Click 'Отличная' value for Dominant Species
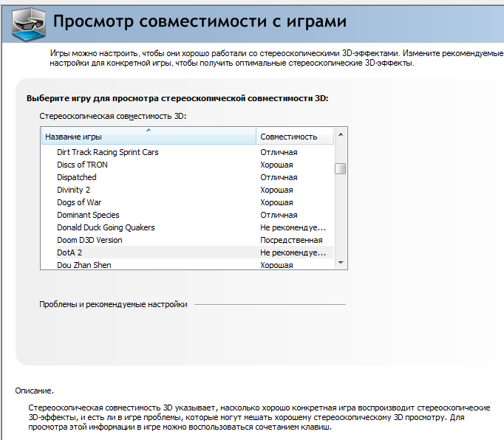Viewport: 504px width, 440px height. 279,215
